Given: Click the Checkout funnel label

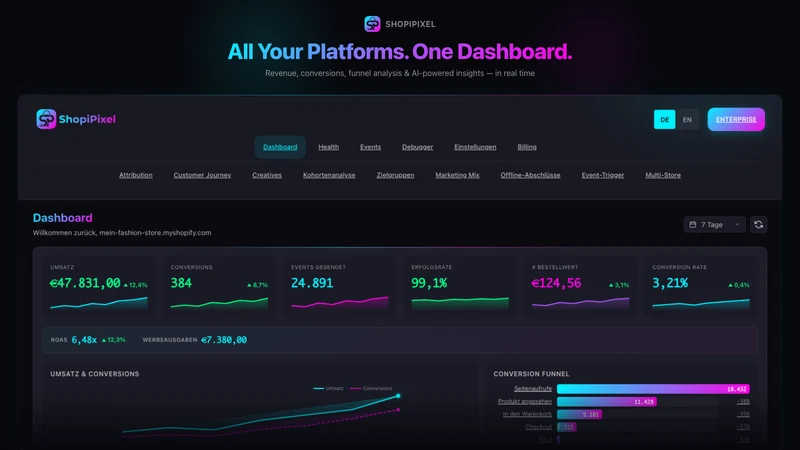Looking at the screenshot, I should (x=538, y=427).
